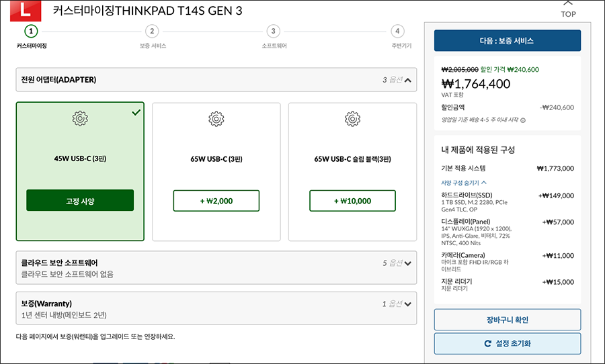The height and width of the screenshot is (364, 605).
Task: Select the 65W slim black adapter for +₩10,000
Action: coord(352,201)
